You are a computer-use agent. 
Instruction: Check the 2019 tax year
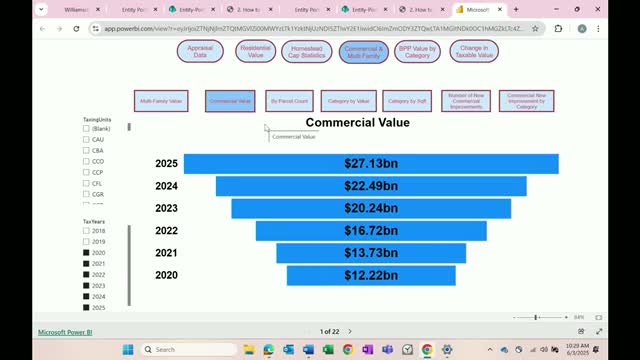click(x=86, y=242)
